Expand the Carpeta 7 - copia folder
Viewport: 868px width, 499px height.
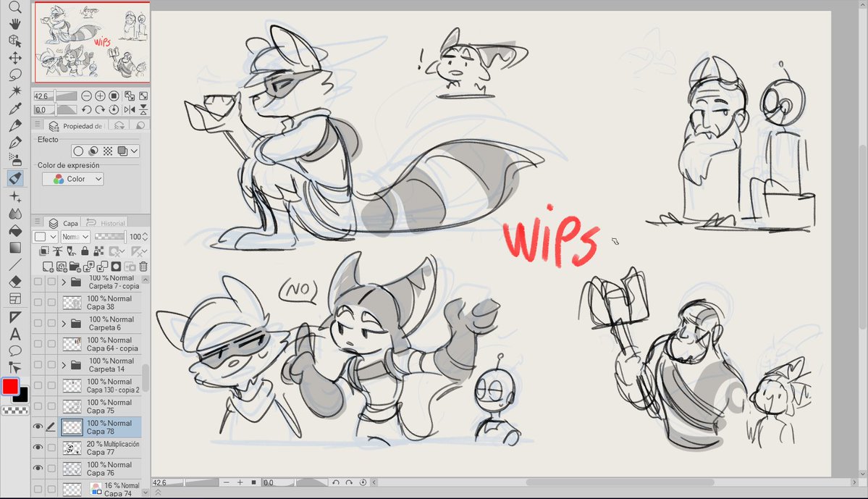[64, 282]
